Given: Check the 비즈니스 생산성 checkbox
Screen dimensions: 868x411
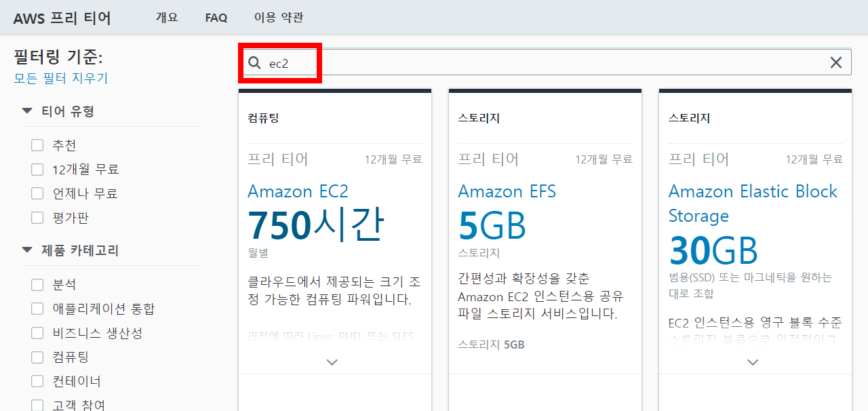Looking at the screenshot, I should tap(37, 333).
